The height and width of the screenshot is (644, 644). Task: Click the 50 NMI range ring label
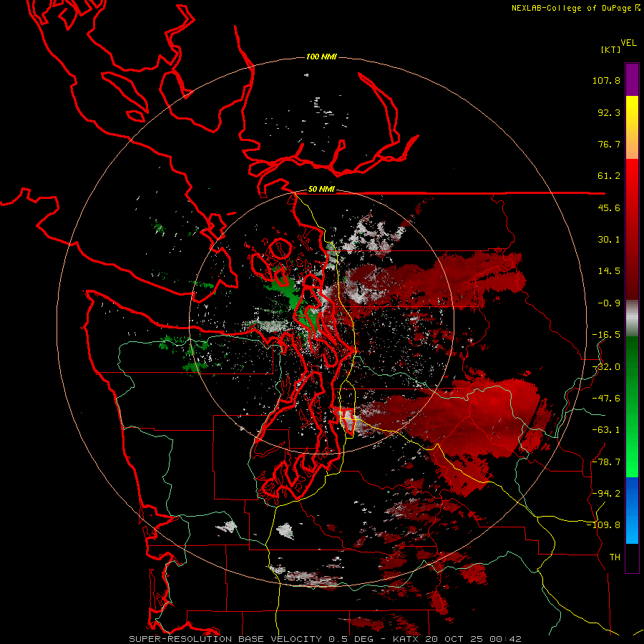pos(321,190)
